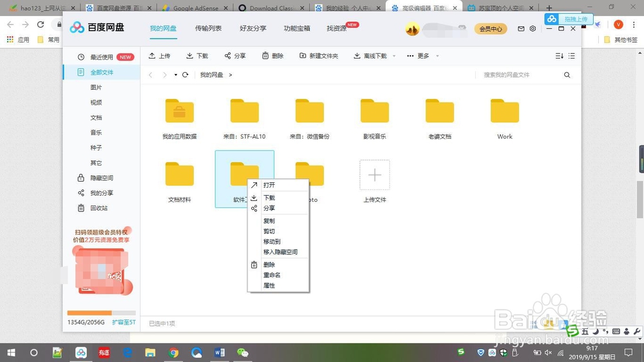Choose 打开 in the context menu

coord(278,186)
